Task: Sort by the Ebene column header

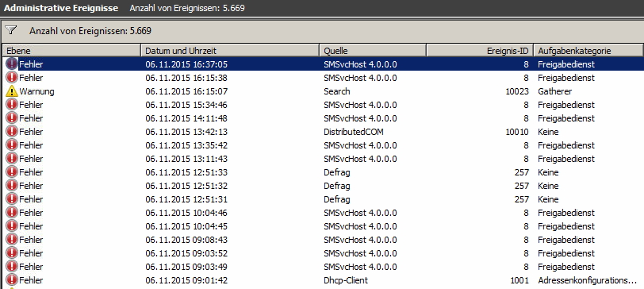Action: pyautogui.click(x=71, y=51)
